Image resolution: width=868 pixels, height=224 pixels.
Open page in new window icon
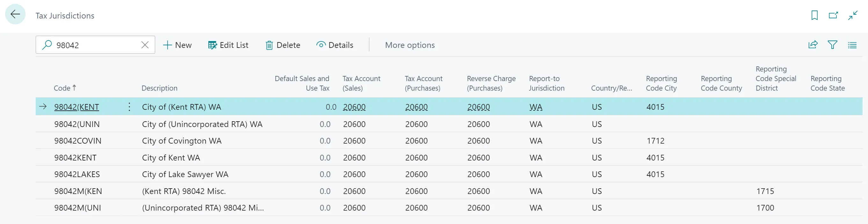[x=833, y=15]
